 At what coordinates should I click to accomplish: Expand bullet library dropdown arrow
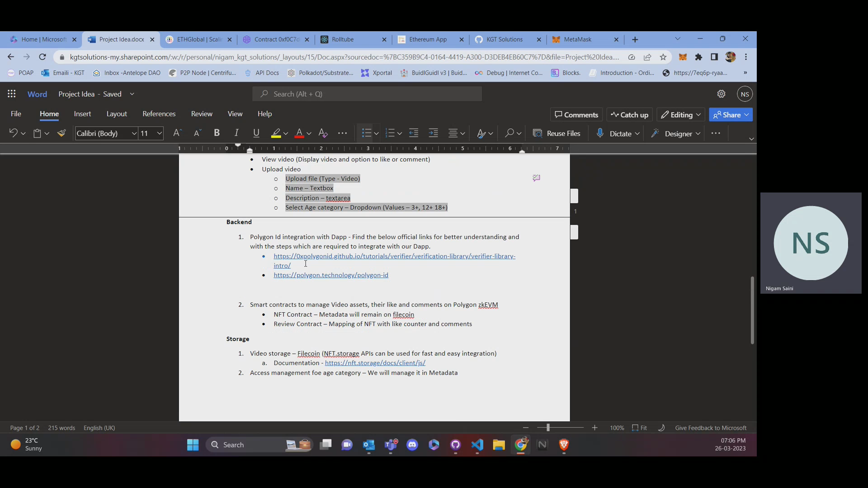click(376, 134)
